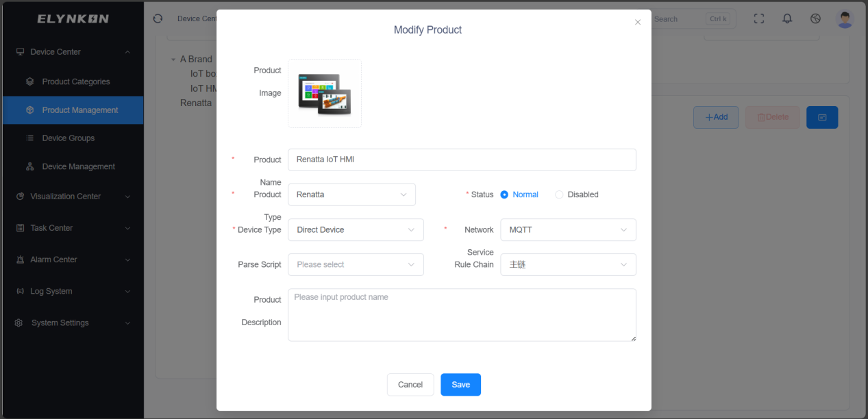This screenshot has width=868, height=419.
Task: Click the ELYNKON logo
Action: click(x=73, y=18)
